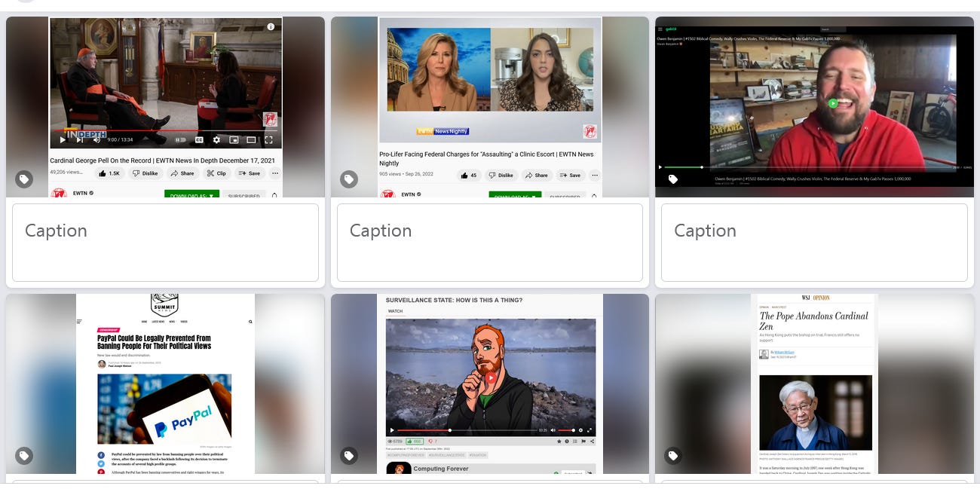Image resolution: width=980 pixels, height=492 pixels.
Task: Open alt-text tag on PayPal article image
Action: click(x=24, y=456)
